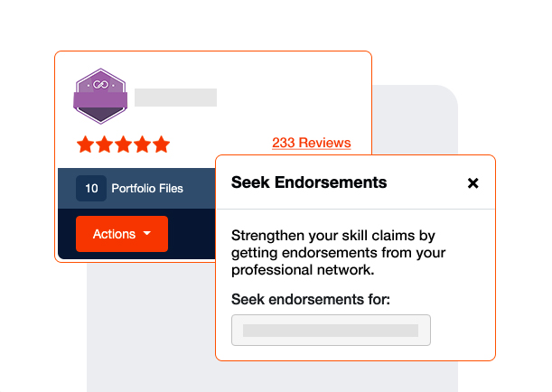Click the purple hexagon profile badge
The width and height of the screenshot is (552, 392).
coord(100,97)
